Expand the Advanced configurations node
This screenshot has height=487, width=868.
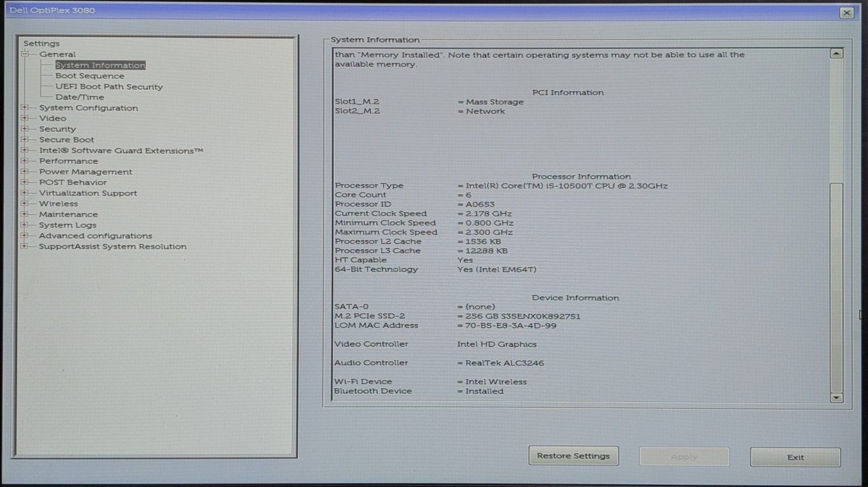25,236
